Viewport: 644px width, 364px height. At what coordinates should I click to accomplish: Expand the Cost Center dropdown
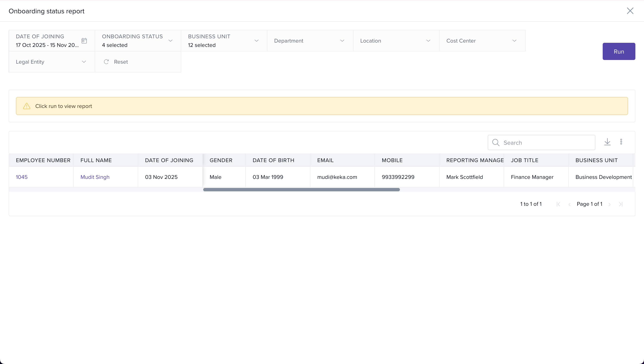(x=514, y=41)
